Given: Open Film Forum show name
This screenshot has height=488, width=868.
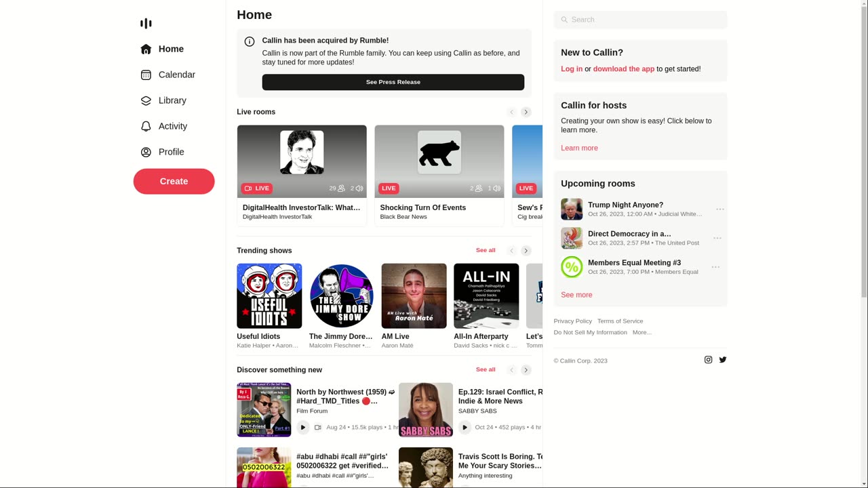Looking at the screenshot, I should pos(312,411).
